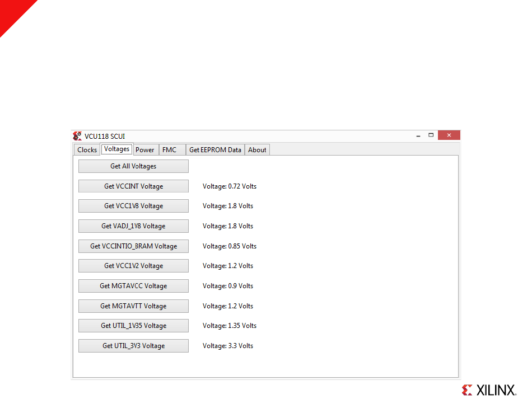
Task: Click Get VADJ_1V8 Voltage button
Action: coord(133,226)
